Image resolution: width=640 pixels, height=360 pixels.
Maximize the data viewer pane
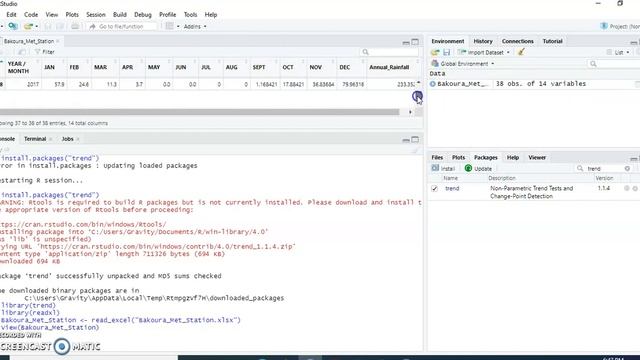tap(415, 42)
